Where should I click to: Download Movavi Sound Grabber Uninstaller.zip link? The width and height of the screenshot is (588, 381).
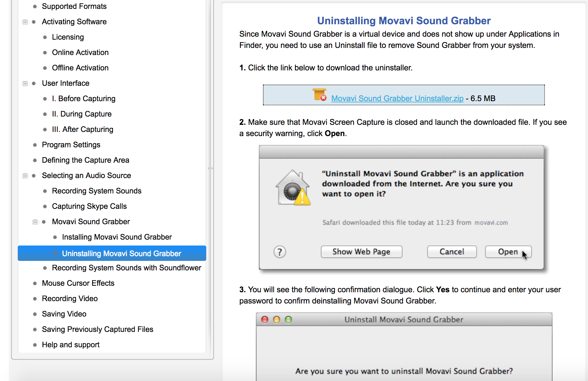(x=397, y=99)
